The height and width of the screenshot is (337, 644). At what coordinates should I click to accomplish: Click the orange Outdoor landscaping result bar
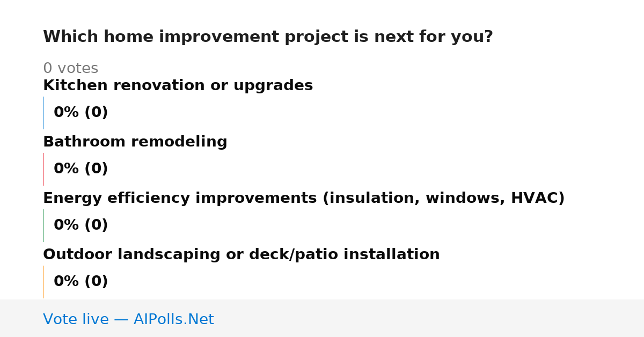click(43, 282)
